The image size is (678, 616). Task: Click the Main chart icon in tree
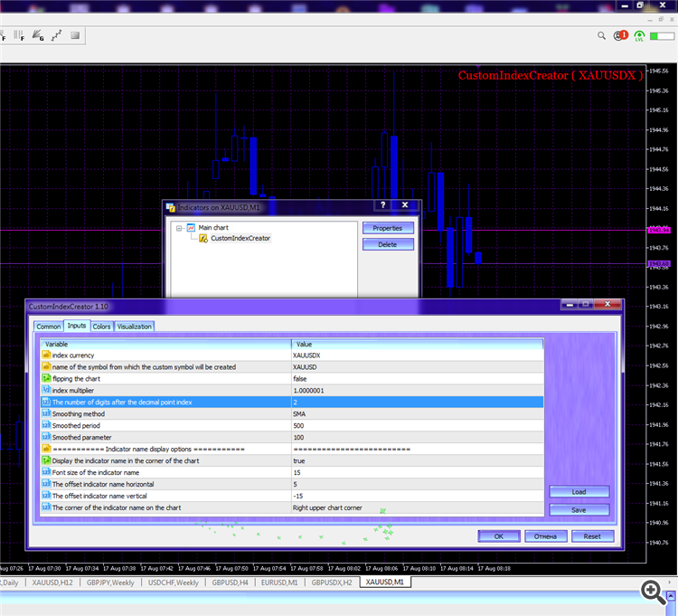[x=191, y=228]
